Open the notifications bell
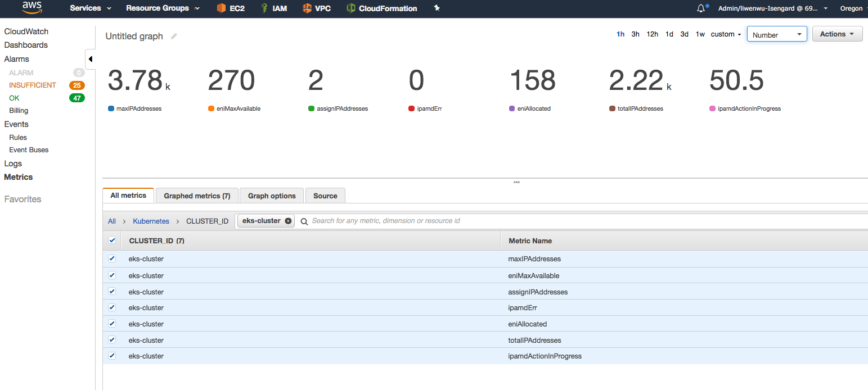Viewport: 868px width, 390px height. [x=701, y=8]
